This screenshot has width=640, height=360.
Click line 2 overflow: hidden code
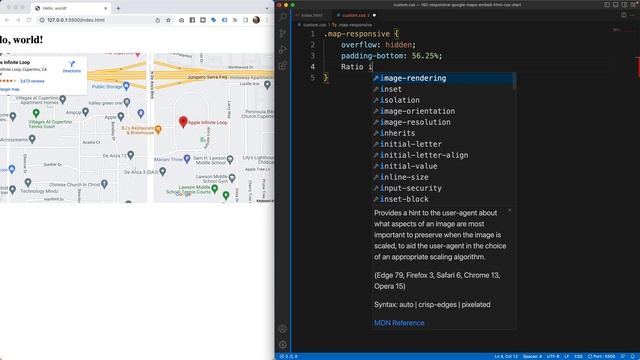coord(378,45)
